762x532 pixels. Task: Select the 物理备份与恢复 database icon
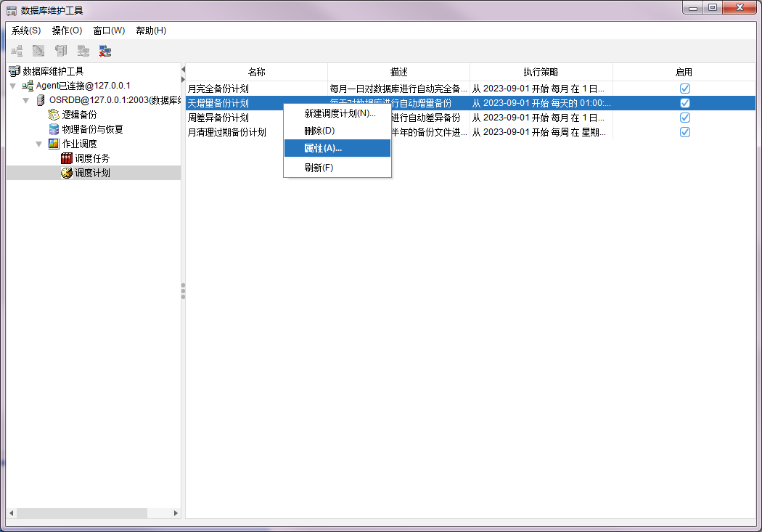[x=54, y=129]
